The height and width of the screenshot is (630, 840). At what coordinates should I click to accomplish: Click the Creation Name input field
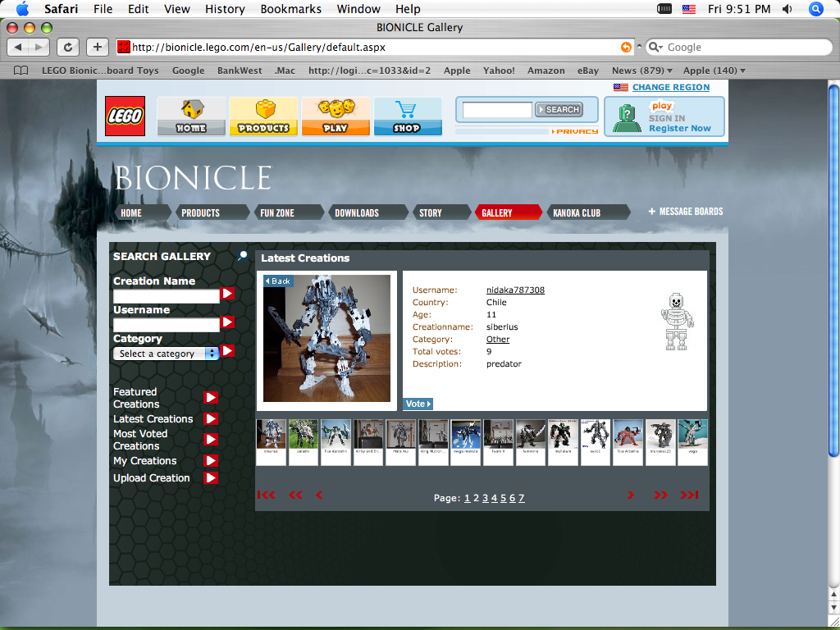(166, 295)
